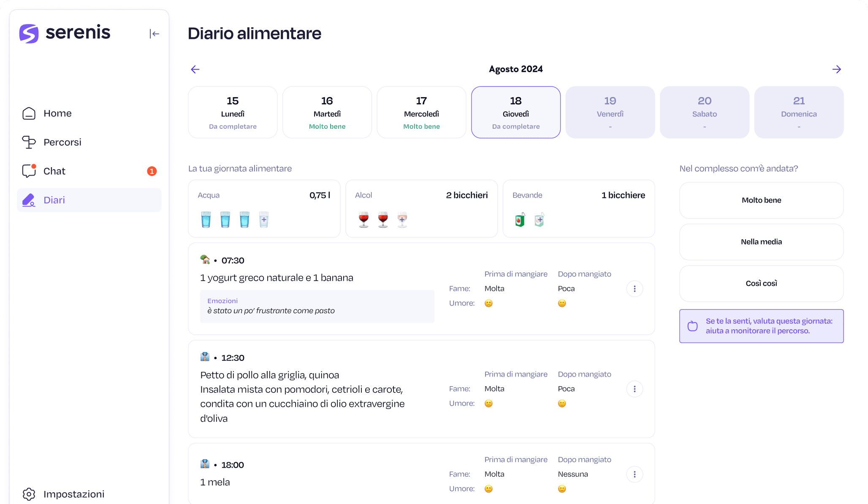Click the Agosto 2024 month label
Viewport: 868px width, 504px height.
pyautogui.click(x=516, y=69)
